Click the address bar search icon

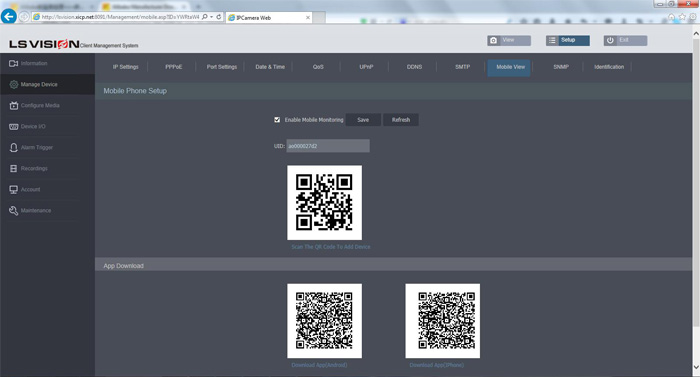click(204, 17)
